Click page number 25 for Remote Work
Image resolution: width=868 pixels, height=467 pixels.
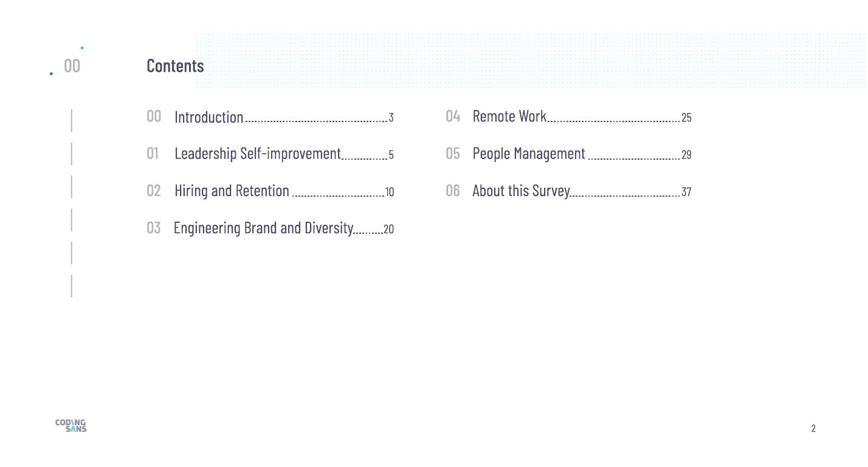[686, 118]
